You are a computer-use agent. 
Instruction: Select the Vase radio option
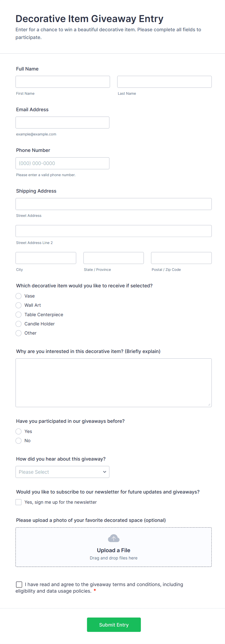tap(18, 296)
